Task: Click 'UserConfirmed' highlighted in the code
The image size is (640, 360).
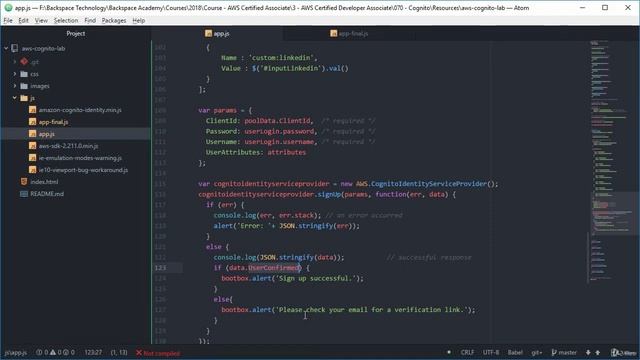Action: tap(273, 268)
